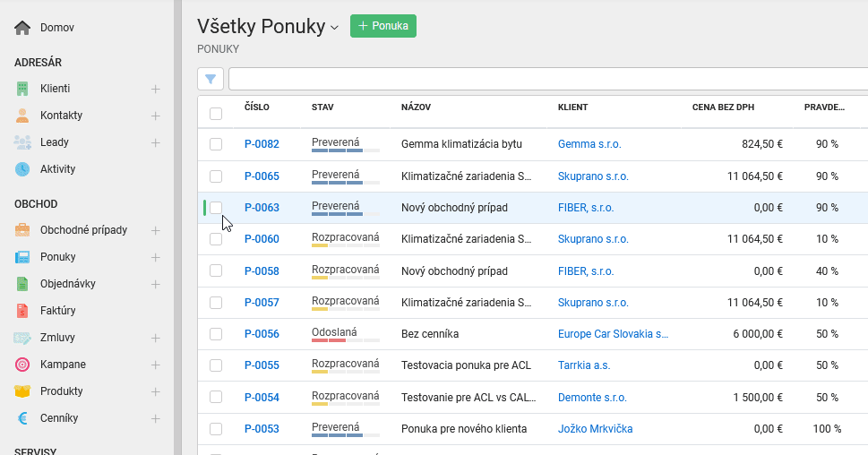Open Kampane target icon
868x455 pixels.
pyautogui.click(x=22, y=365)
